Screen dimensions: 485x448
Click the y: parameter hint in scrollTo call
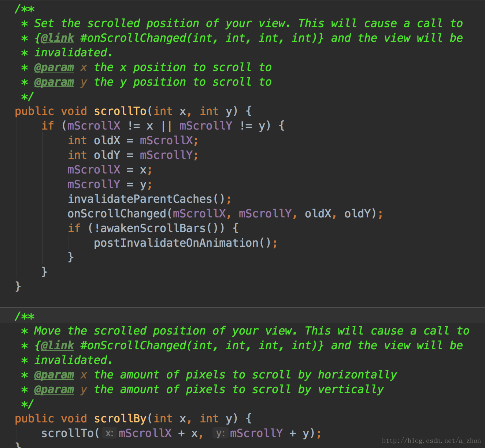[x=220, y=433]
